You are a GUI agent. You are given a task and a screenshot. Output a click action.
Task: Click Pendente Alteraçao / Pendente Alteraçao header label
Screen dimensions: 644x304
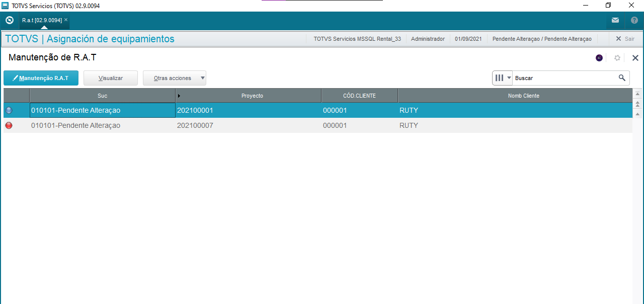542,39
